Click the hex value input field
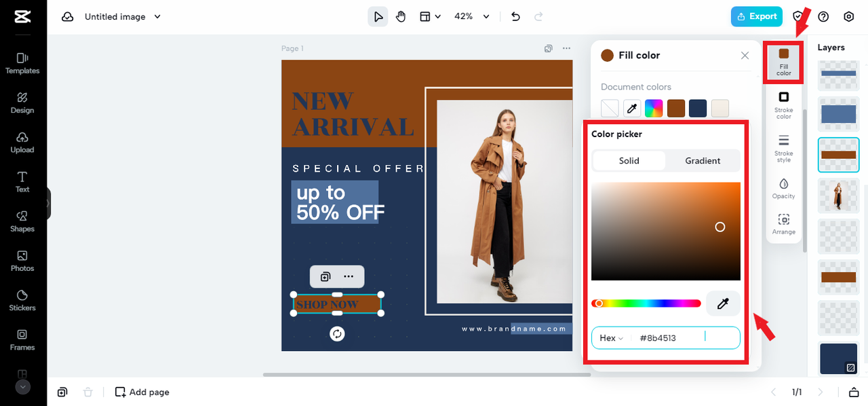The width and height of the screenshot is (868, 406). pyautogui.click(x=686, y=338)
